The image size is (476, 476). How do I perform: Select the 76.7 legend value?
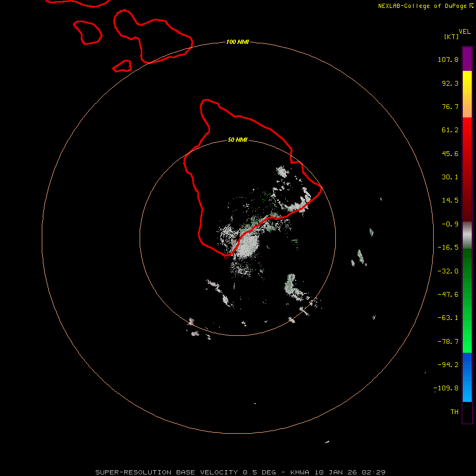tap(450, 106)
